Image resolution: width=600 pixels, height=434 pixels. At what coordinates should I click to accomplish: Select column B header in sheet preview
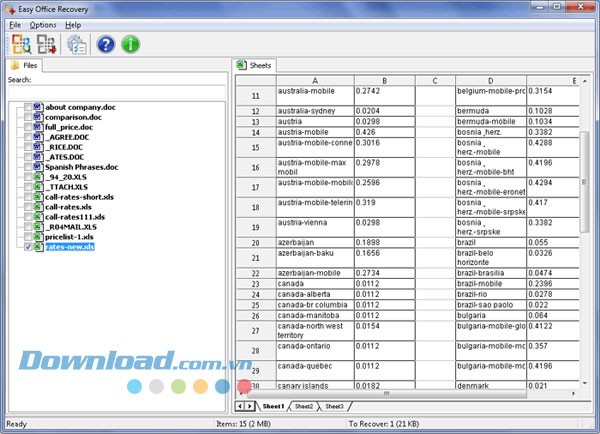click(x=384, y=80)
